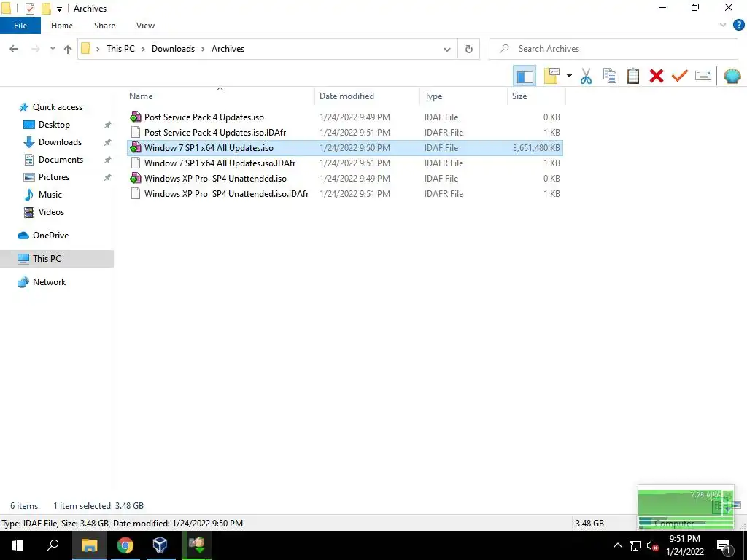Sort by the Size column header

536,96
